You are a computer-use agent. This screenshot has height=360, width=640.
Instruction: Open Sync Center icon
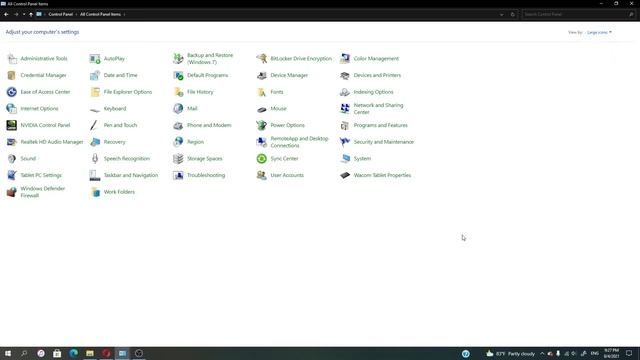pos(262,159)
